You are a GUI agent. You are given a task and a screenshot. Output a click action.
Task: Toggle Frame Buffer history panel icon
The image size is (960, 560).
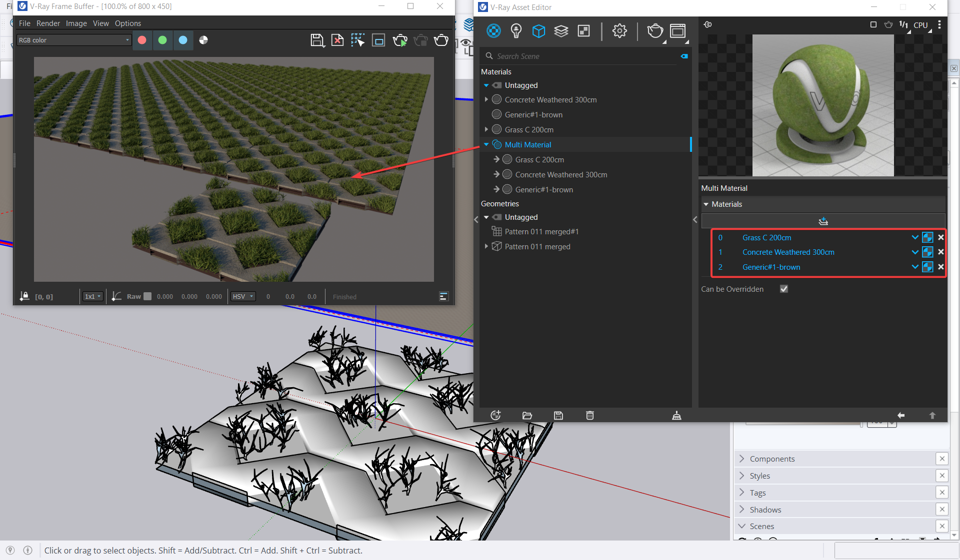[x=443, y=296]
